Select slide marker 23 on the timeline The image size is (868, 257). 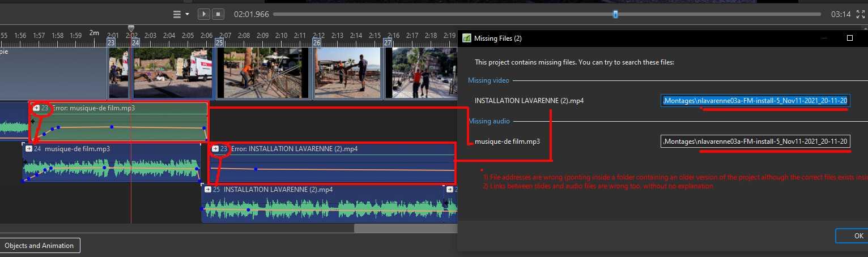click(x=112, y=42)
